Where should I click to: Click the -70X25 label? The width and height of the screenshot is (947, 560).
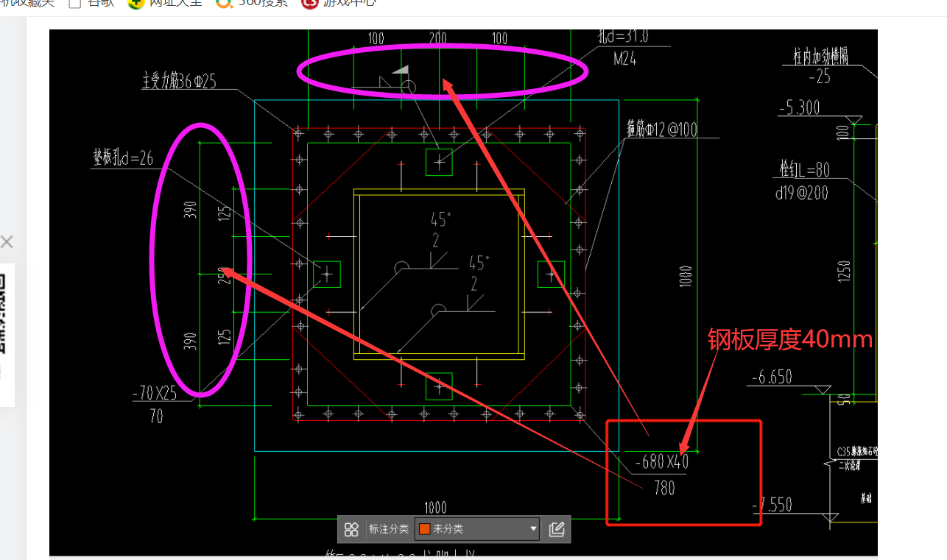point(155,394)
